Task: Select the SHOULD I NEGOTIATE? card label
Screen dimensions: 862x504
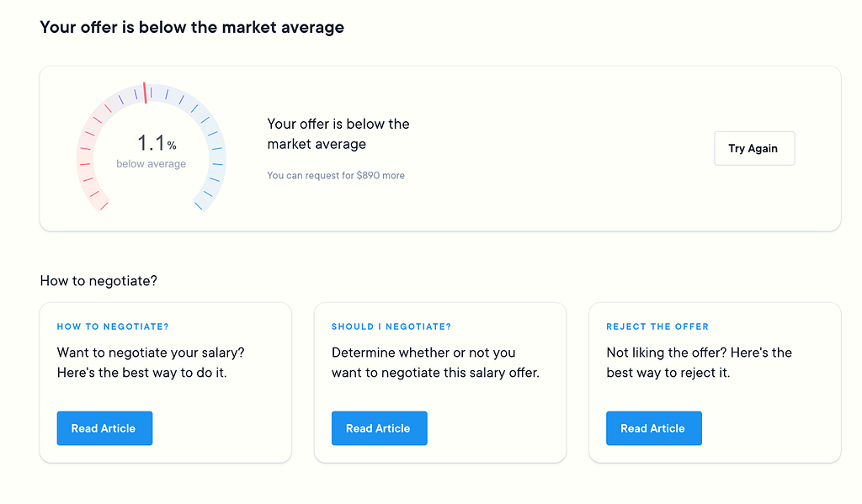Action: pyautogui.click(x=391, y=326)
